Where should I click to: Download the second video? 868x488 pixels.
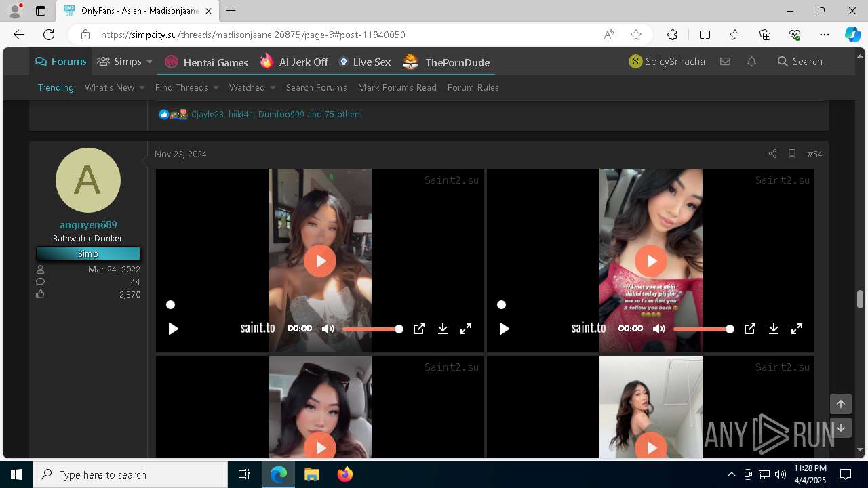[x=774, y=329]
